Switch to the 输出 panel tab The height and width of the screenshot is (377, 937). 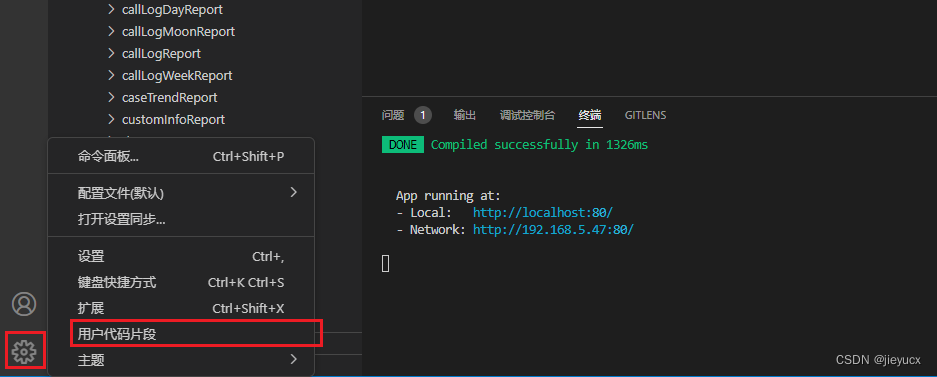tap(464, 115)
